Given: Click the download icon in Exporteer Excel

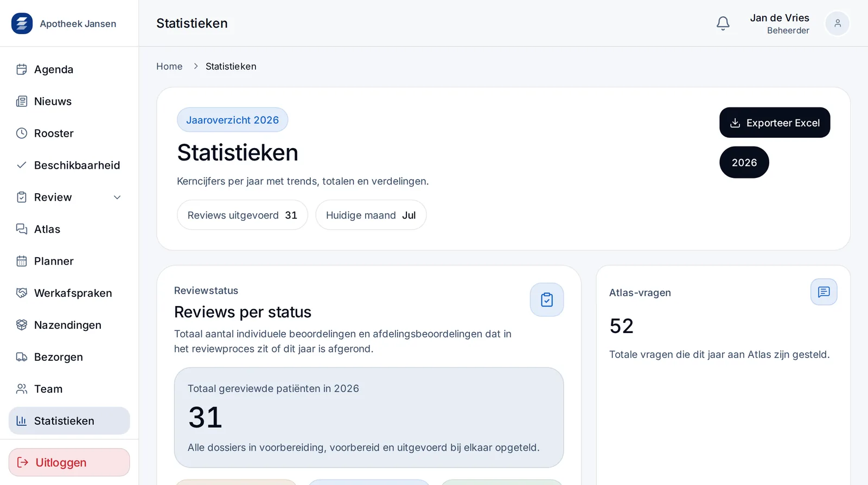Looking at the screenshot, I should pos(735,123).
